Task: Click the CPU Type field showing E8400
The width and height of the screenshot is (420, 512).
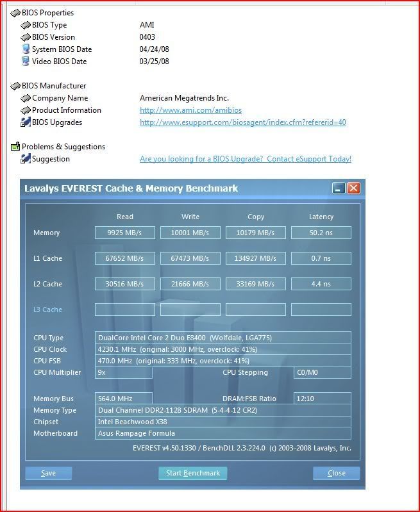Action: (x=223, y=338)
